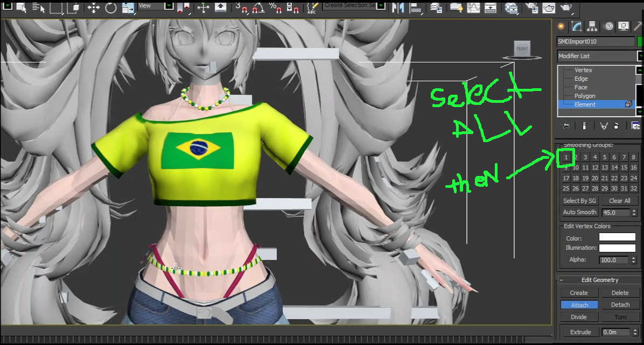This screenshot has width=644, height=345.
Task: Toggle the Percent Snap icon
Action: pyautogui.click(x=275, y=7)
